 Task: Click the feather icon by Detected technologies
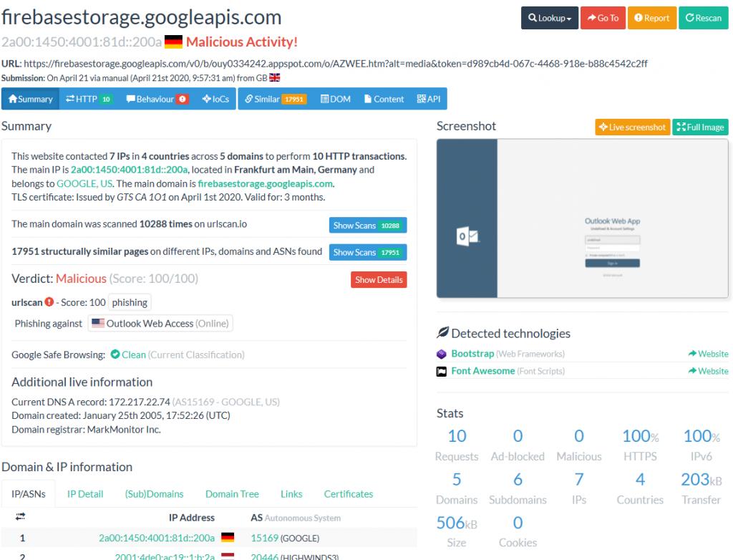pos(442,332)
